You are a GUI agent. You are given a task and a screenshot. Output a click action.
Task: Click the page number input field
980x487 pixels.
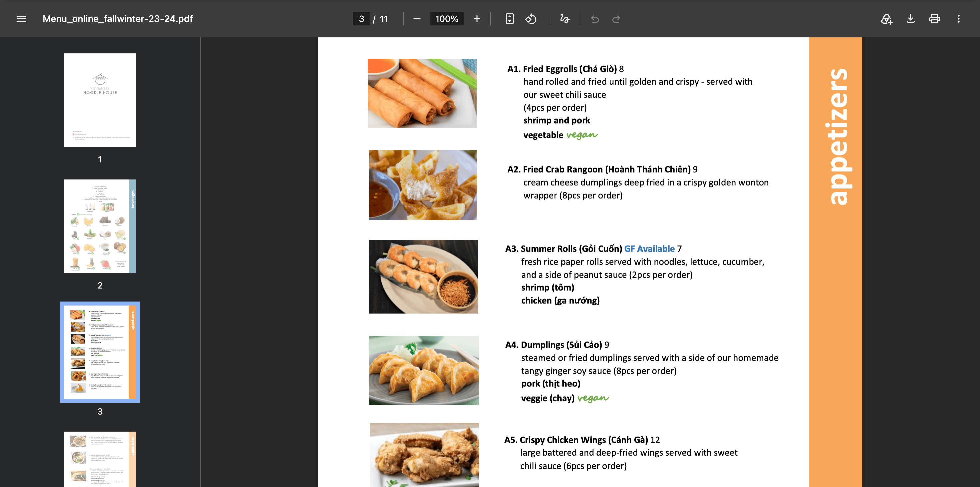[x=361, y=19]
